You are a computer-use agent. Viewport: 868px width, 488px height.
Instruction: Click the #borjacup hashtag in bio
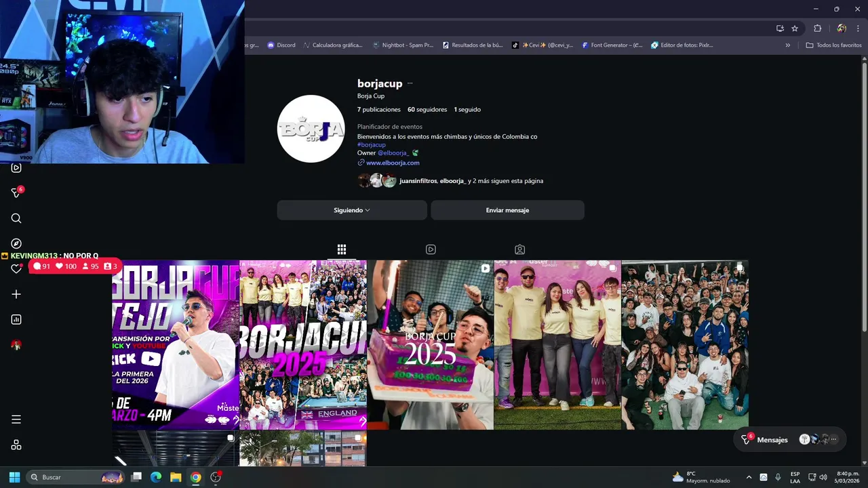pyautogui.click(x=372, y=144)
